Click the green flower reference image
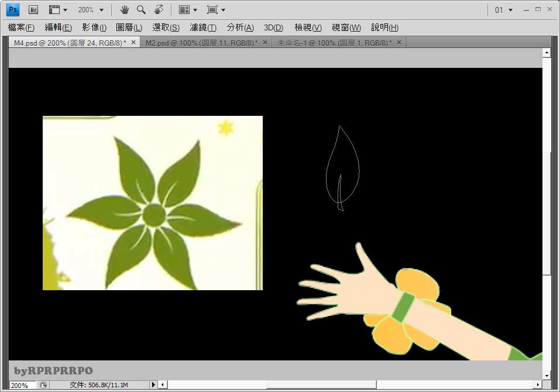This screenshot has height=392, width=560. point(153,203)
